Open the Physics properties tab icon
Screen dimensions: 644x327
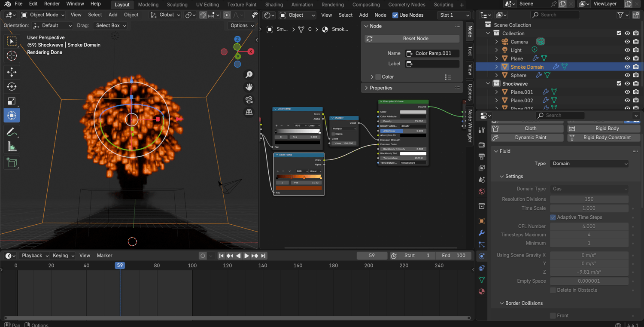click(482, 256)
